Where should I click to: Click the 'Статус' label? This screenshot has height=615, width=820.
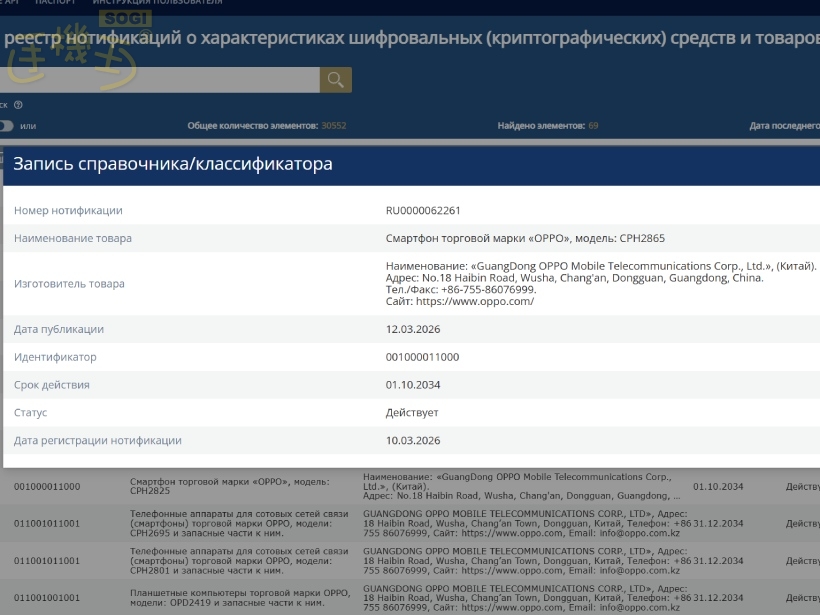click(x=30, y=413)
